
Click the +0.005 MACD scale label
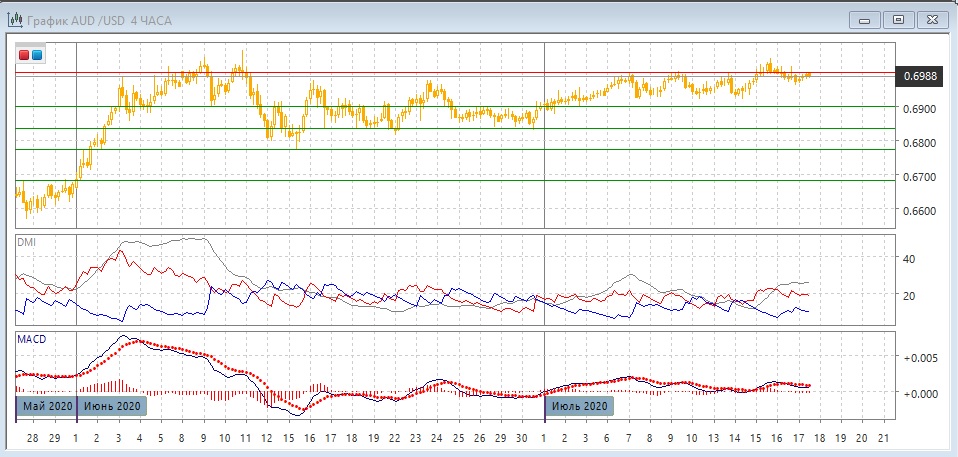[x=919, y=358]
